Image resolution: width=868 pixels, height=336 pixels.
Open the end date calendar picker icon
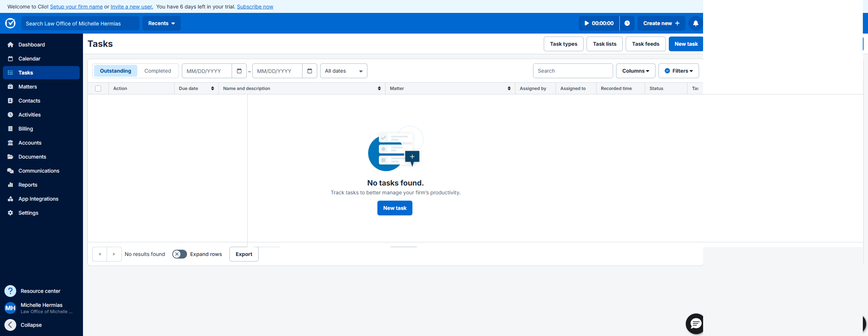[x=309, y=71]
